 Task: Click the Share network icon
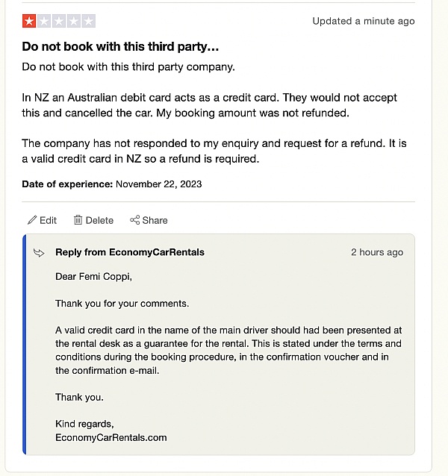click(x=135, y=220)
